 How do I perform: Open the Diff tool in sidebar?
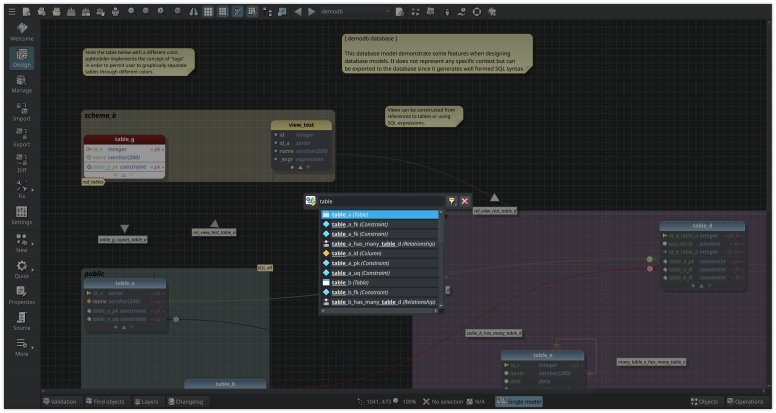(x=22, y=163)
